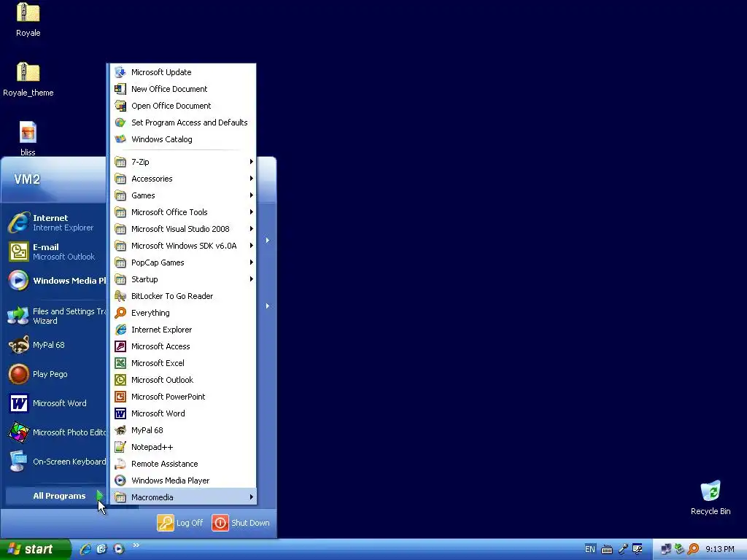
Task: Click the Shut Down button
Action: [x=241, y=523]
